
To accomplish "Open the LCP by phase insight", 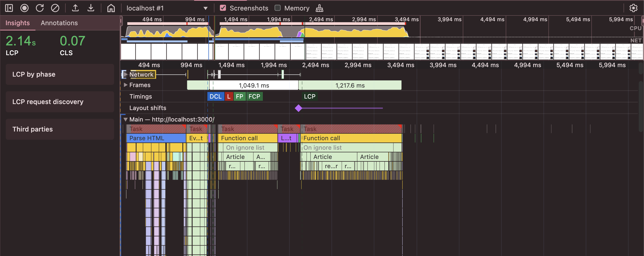I will [60, 75].
